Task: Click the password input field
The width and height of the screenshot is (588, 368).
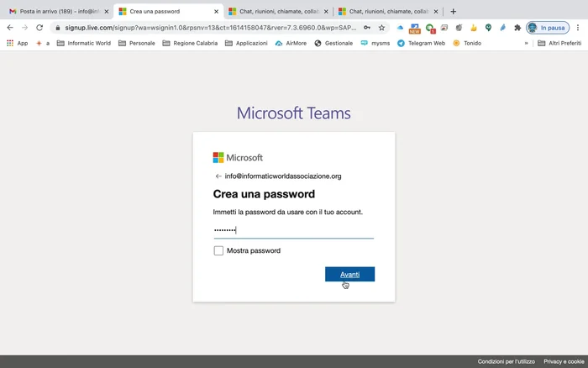Action: [294, 230]
